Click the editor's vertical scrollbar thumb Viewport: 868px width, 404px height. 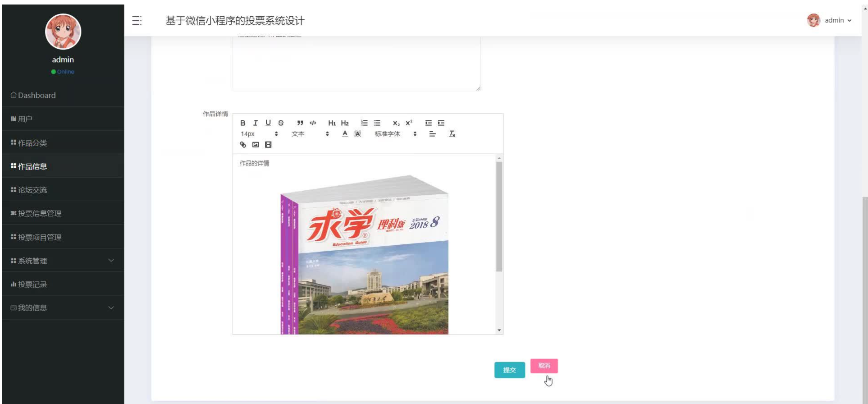point(499,216)
